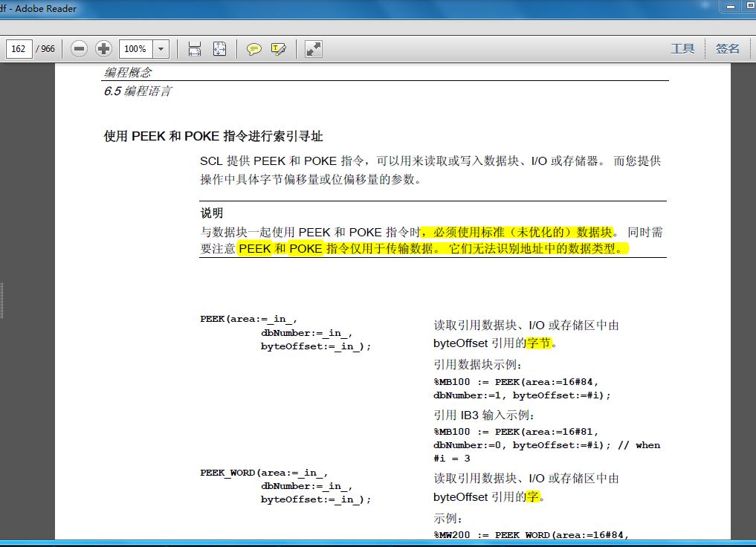Click the zoom out minus button
Viewport: 756px width, 547px height.
click(x=80, y=49)
